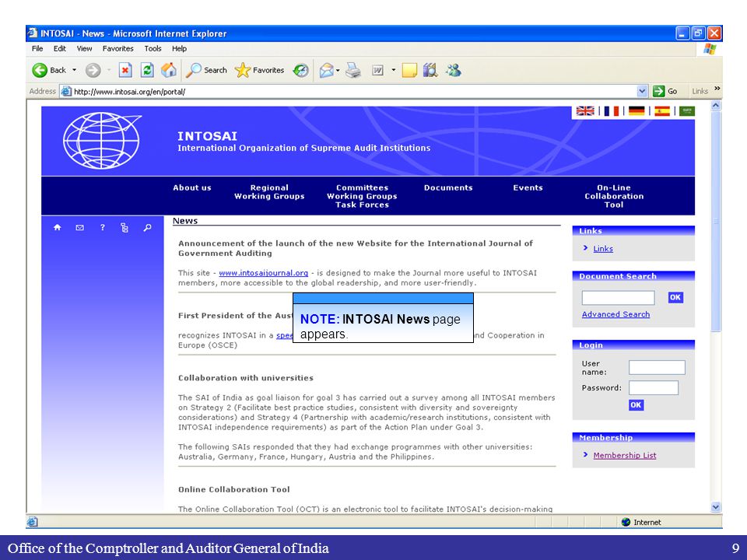Viewport: 747px width, 560px height.
Task: Open the Help menu
Action: [x=180, y=48]
